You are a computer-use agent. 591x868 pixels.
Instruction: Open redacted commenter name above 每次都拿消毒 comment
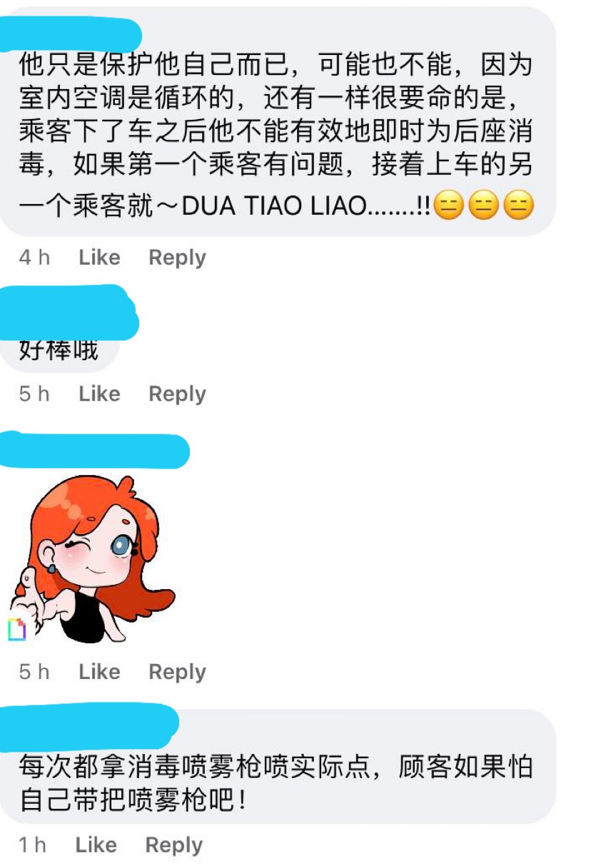coord(89,726)
